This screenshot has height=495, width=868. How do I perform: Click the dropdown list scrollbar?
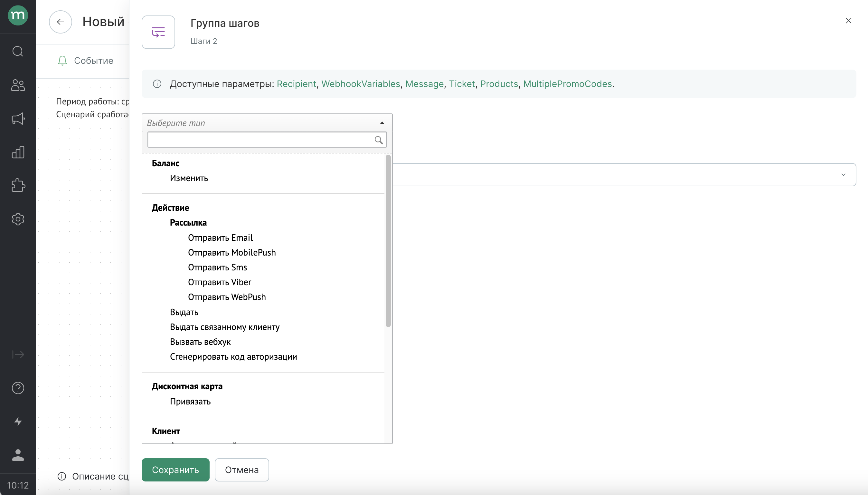click(x=388, y=241)
